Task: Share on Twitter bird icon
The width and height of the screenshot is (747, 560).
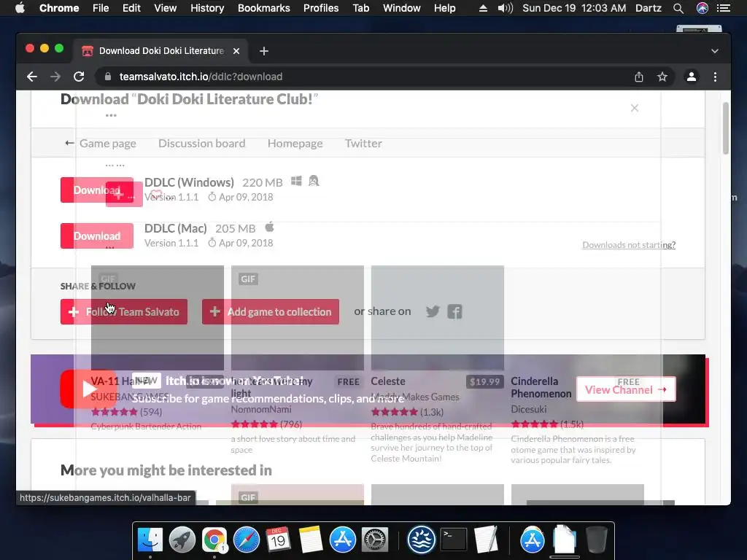Action: (x=433, y=312)
